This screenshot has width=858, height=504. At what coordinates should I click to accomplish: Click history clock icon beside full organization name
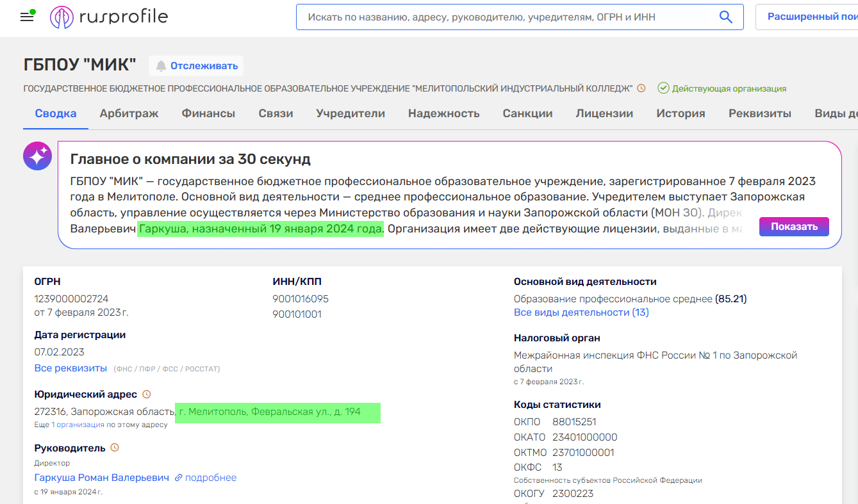[x=641, y=88]
